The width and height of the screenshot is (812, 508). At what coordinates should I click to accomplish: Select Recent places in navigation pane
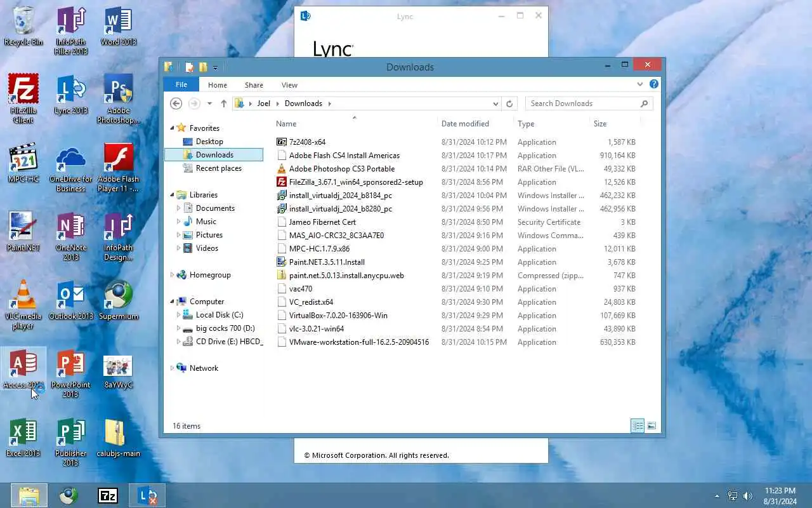[218, 168]
